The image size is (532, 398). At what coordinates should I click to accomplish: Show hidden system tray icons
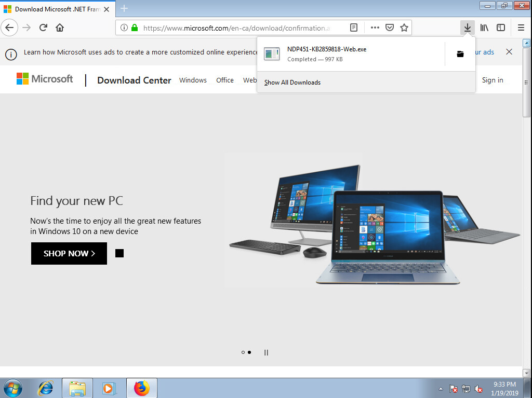pos(441,389)
